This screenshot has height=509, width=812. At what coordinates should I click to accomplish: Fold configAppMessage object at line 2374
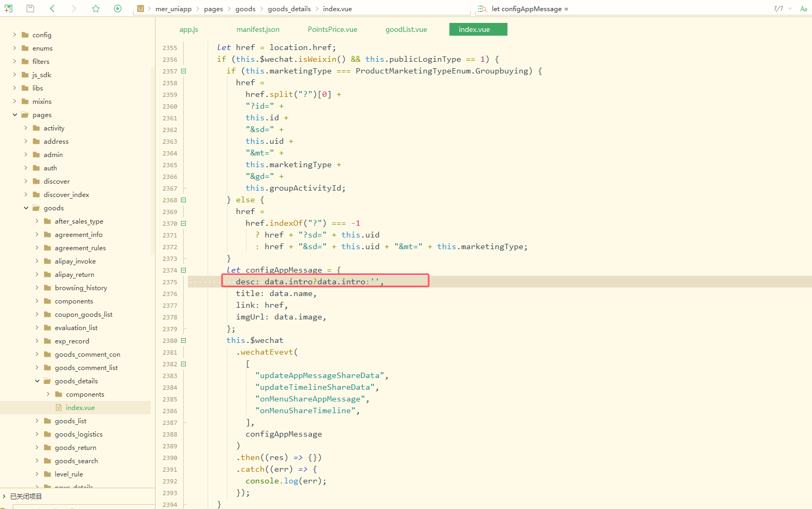point(184,270)
